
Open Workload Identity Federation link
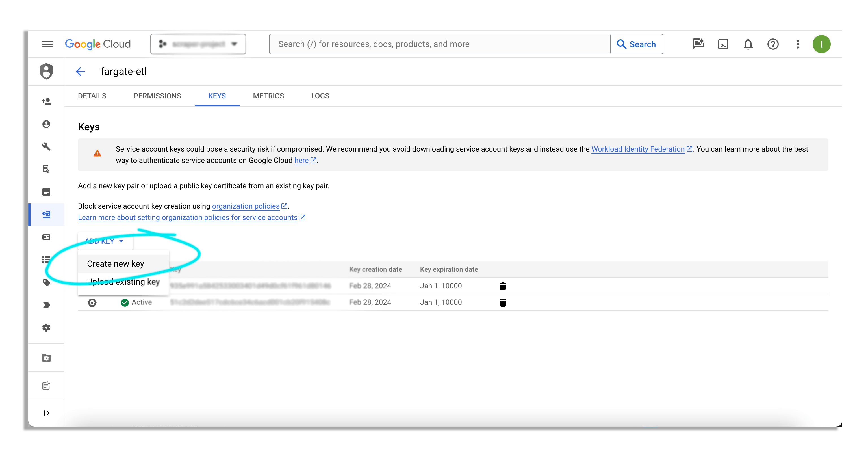coord(637,149)
